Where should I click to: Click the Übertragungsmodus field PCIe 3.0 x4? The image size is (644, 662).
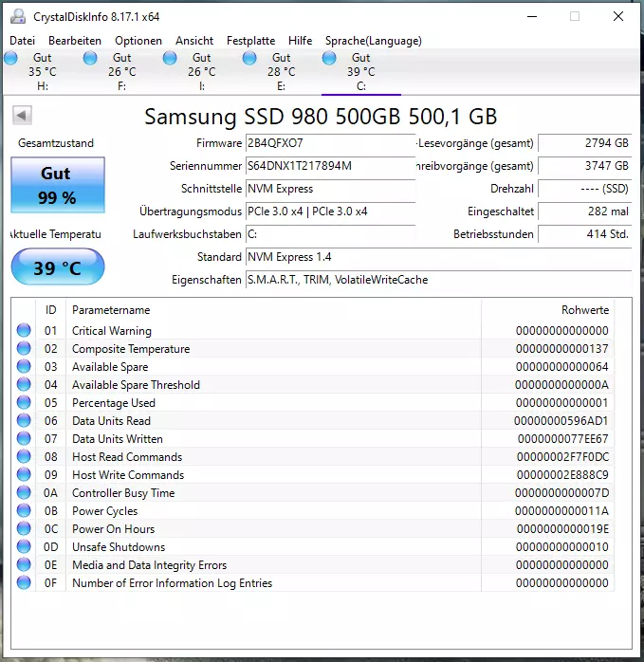[330, 211]
